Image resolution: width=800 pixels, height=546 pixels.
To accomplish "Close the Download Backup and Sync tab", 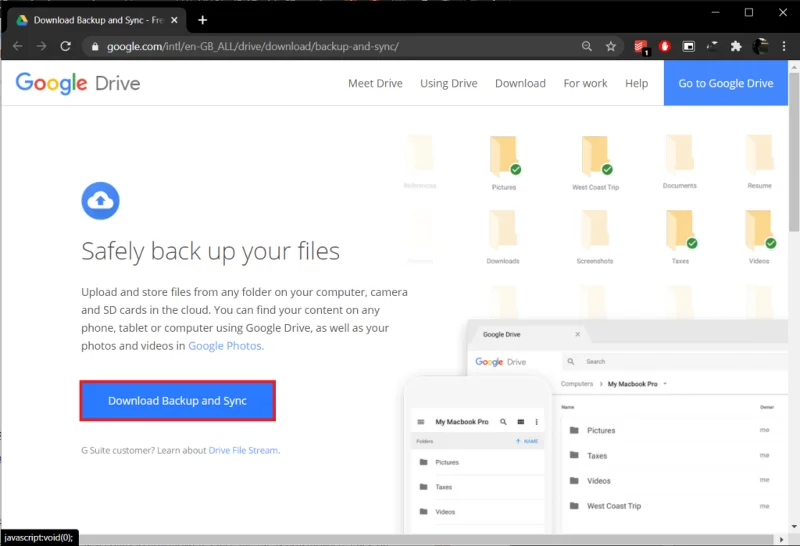I will pos(174,20).
